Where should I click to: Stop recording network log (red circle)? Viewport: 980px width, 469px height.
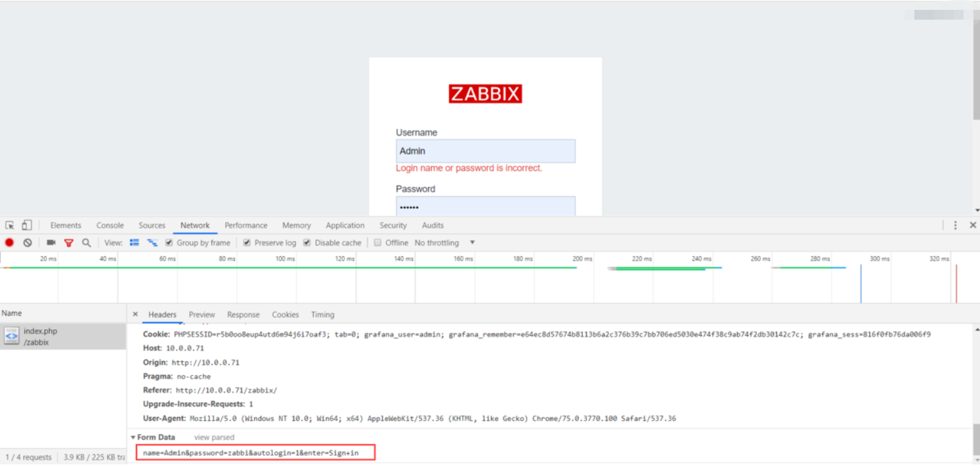point(9,242)
